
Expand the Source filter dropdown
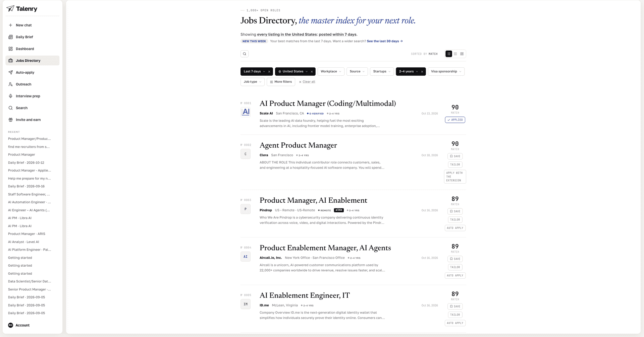[x=357, y=71]
